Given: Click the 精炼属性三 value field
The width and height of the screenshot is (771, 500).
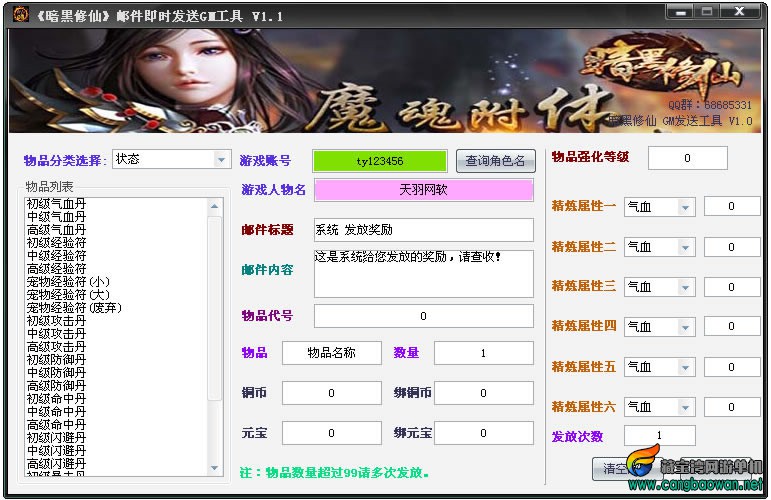Looking at the screenshot, I should pyautogui.click(x=732, y=287).
